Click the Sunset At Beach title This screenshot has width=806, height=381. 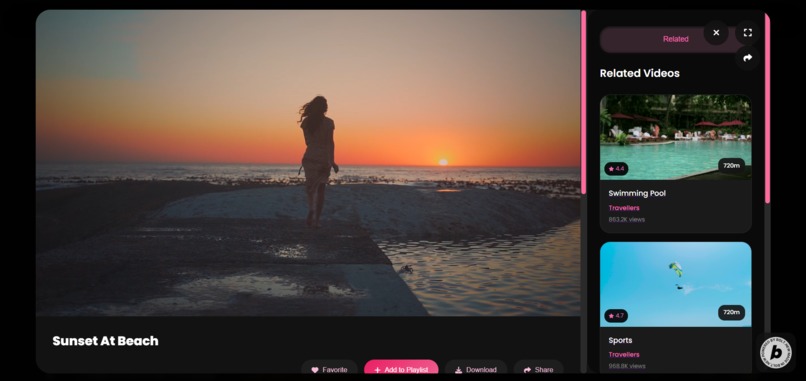pyautogui.click(x=105, y=341)
